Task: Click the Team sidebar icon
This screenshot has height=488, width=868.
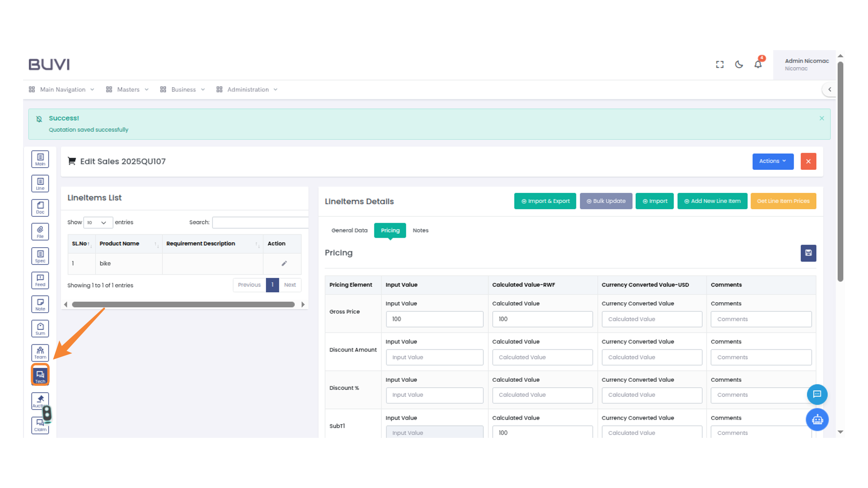Action: tap(40, 352)
